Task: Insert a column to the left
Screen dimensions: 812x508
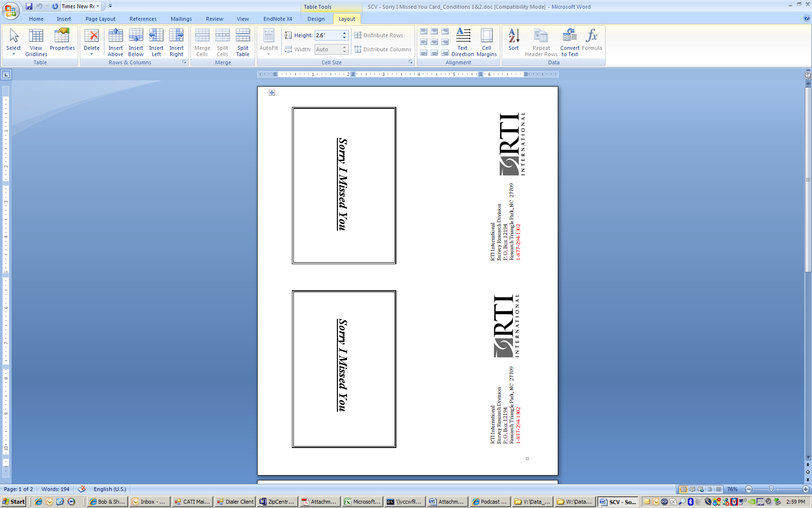Action: pyautogui.click(x=156, y=43)
